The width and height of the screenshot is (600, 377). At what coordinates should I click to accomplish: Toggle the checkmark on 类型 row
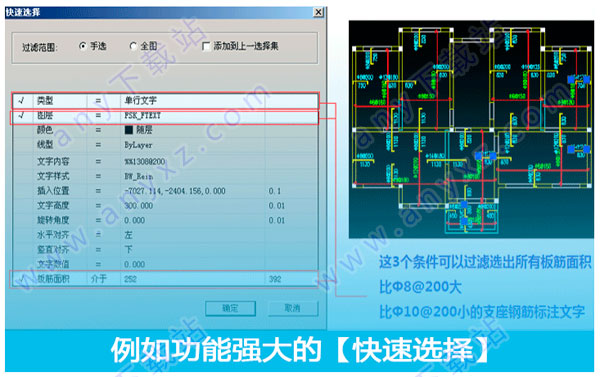21,101
